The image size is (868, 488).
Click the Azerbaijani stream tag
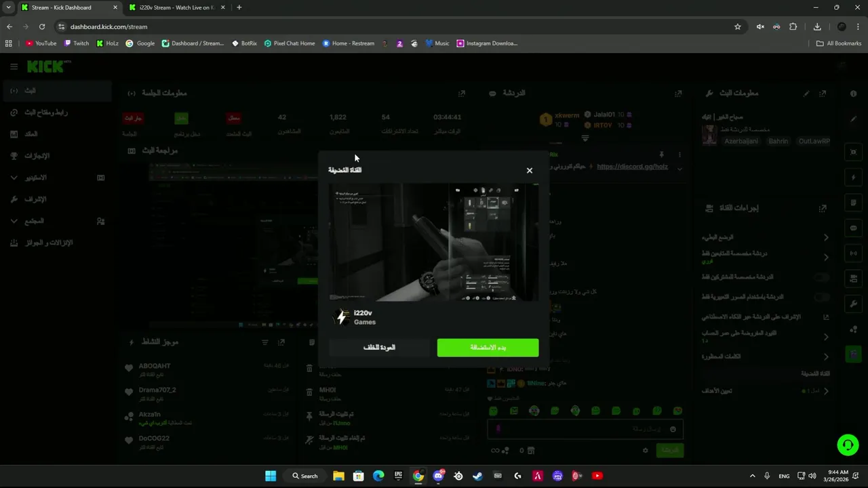click(742, 142)
